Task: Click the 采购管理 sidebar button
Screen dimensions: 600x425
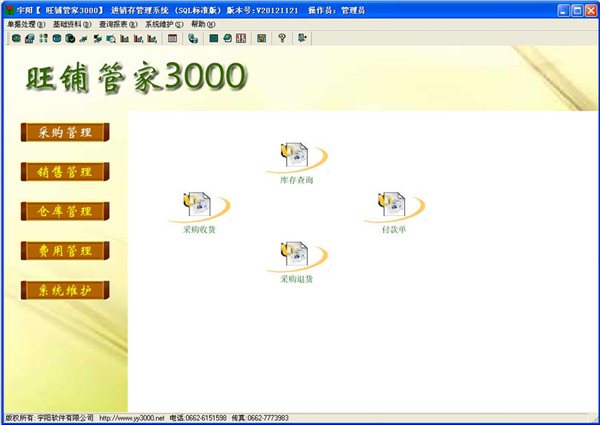Action: (65, 132)
